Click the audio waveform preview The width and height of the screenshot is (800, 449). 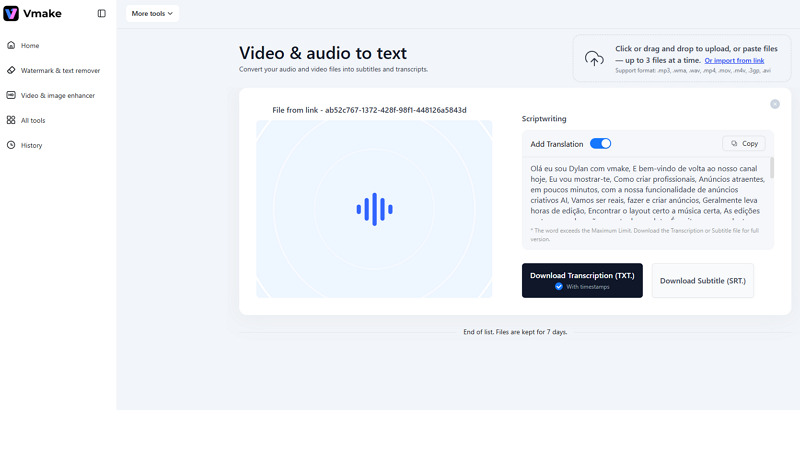click(374, 209)
